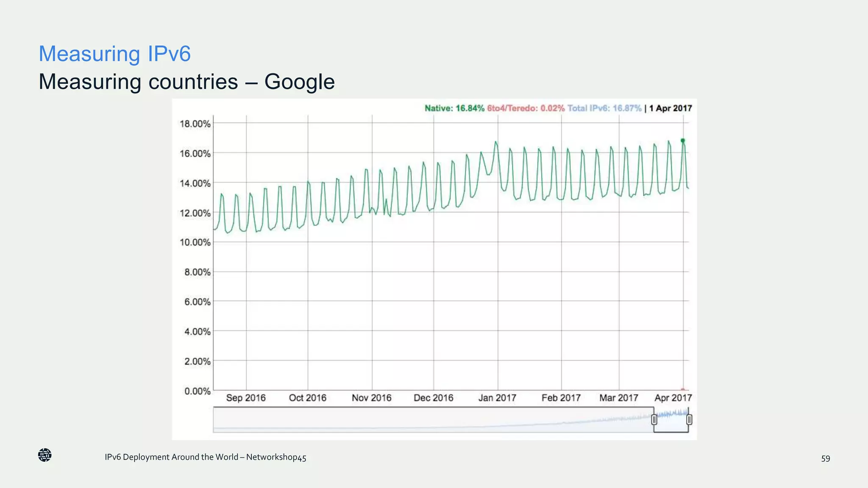
Task: Click the 'Oct 2016' x-axis label
Action: pos(308,398)
